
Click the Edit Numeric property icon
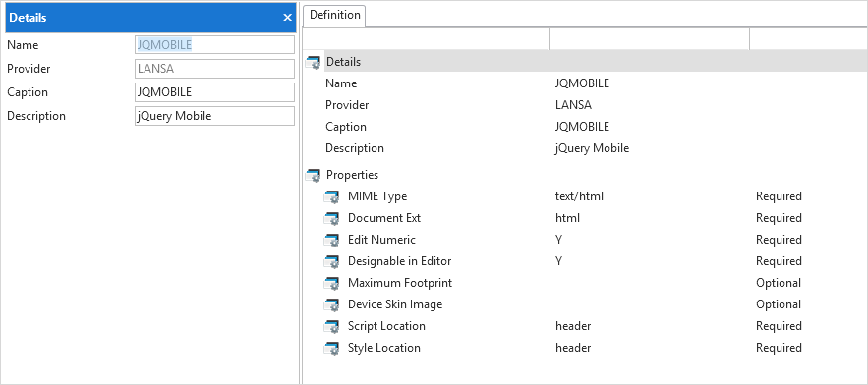(x=331, y=240)
